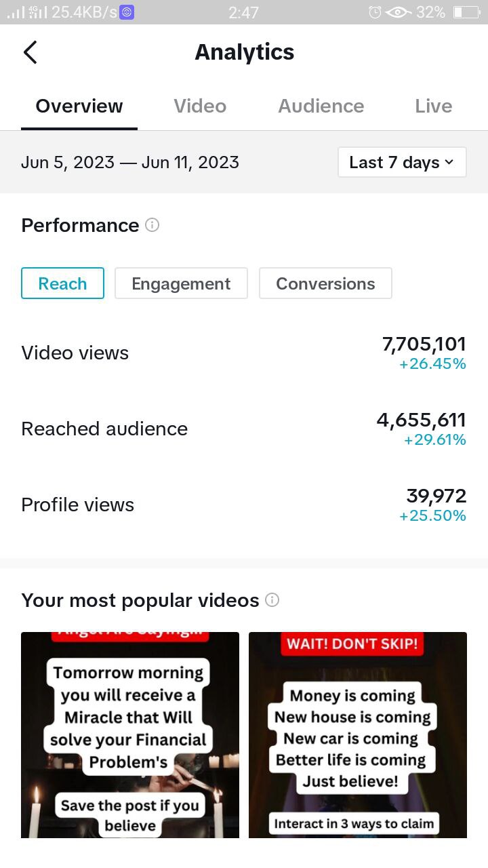
Task: Tap the Jun 5 – Jun 11 date range
Action: (130, 162)
